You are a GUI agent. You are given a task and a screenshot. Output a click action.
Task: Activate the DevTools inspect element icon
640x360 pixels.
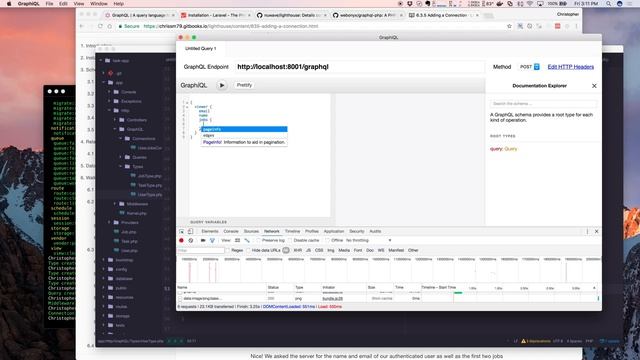click(182, 231)
